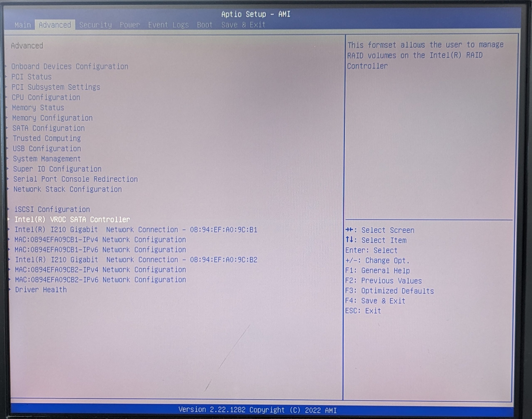Image resolution: width=532 pixels, height=419 pixels.
Task: Expand Onboard Devices Configuration submenu
Action: 70,66
